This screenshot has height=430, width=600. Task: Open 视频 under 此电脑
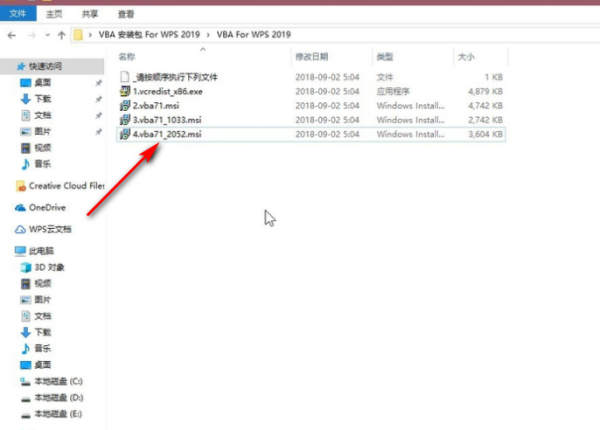point(42,283)
